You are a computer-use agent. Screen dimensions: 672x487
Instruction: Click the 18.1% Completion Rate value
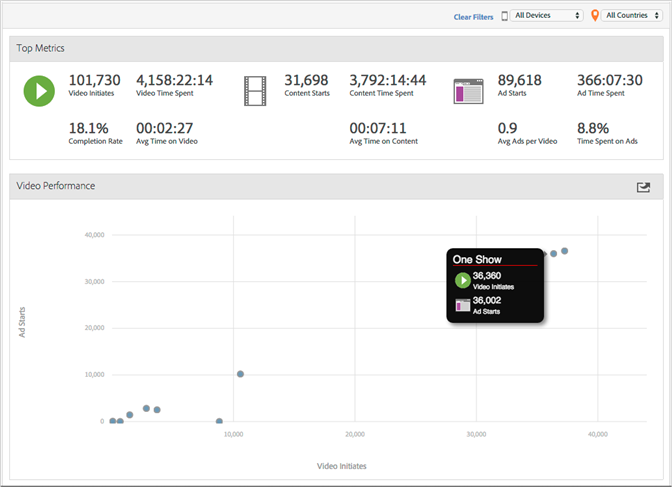click(88, 128)
